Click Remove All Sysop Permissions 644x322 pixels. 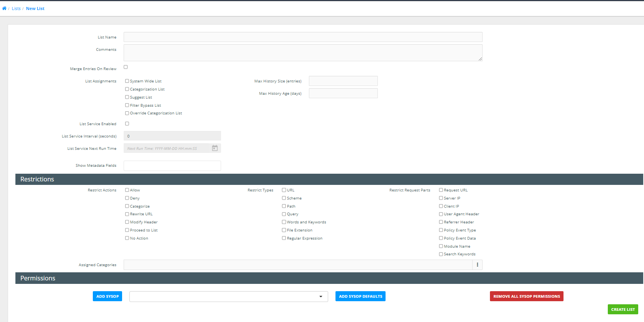(x=526, y=296)
